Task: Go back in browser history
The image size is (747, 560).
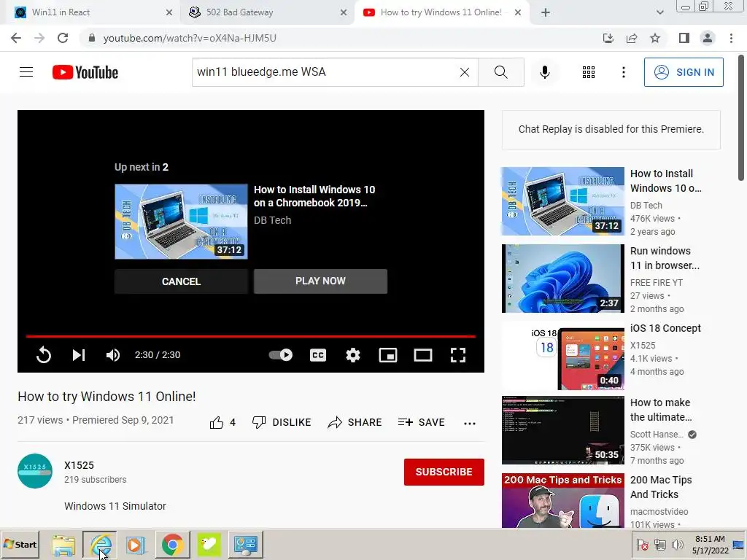Action: [16, 38]
